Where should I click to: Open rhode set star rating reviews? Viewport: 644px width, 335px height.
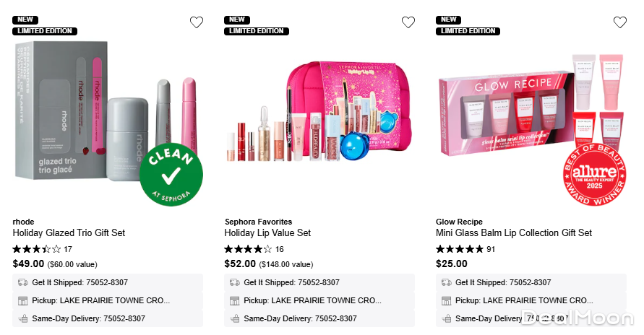click(x=37, y=249)
